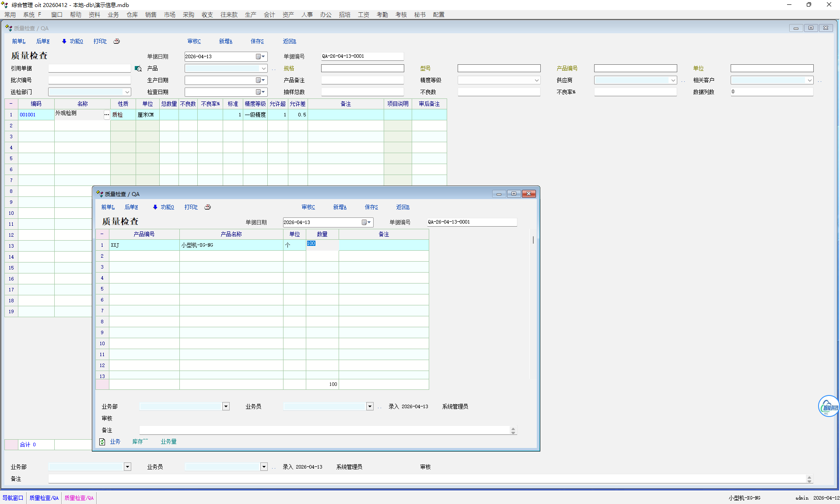Click the 业务 refresh icon at bottom

[x=102, y=442]
